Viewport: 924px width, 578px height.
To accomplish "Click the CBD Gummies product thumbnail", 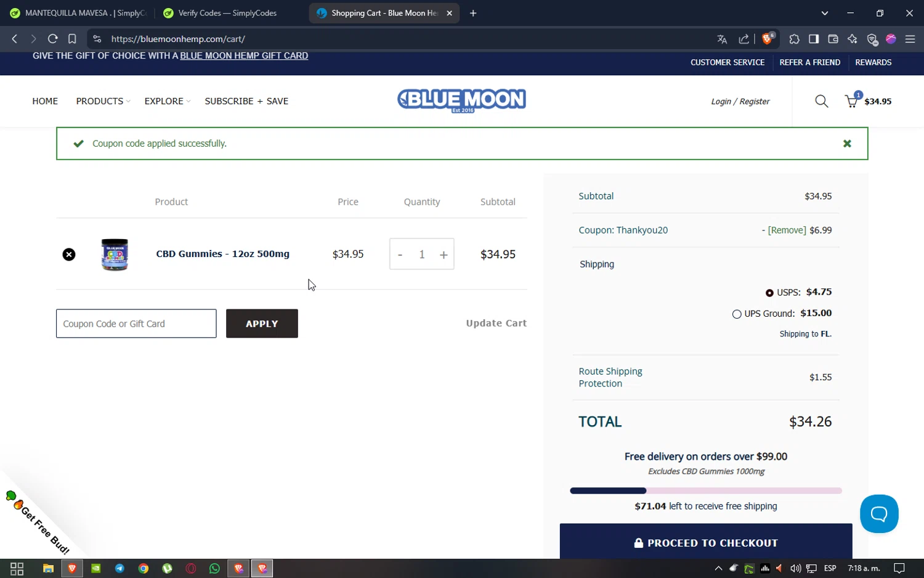I will [x=115, y=254].
